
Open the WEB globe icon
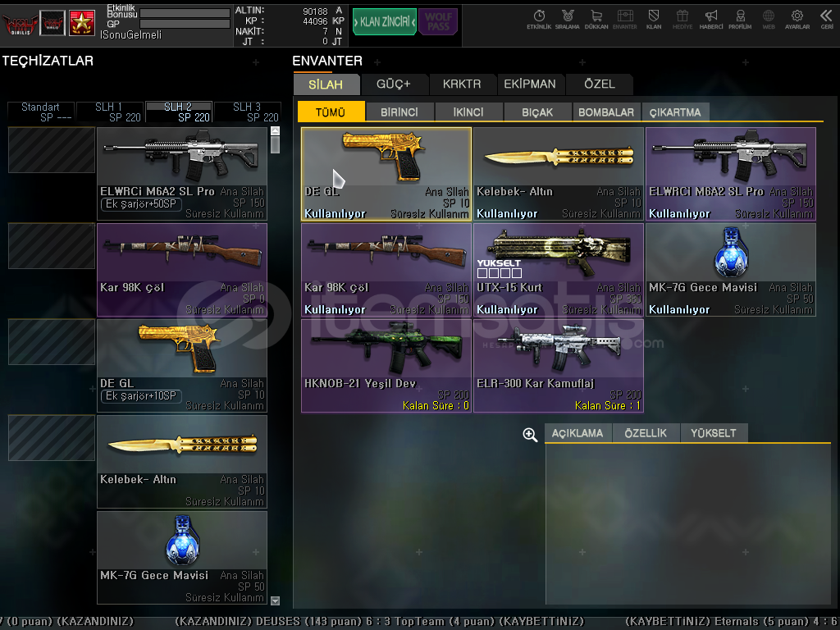tap(769, 20)
